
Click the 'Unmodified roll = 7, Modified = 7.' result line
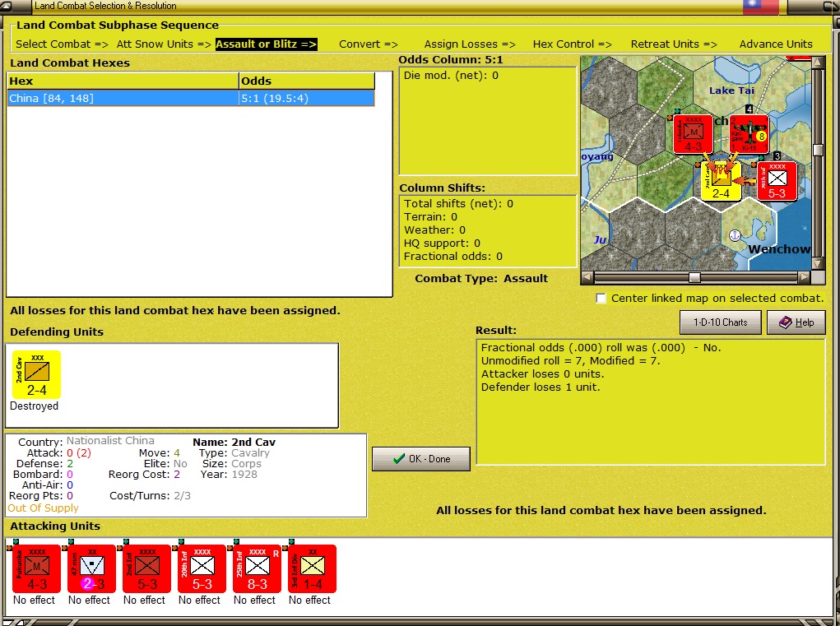(570, 361)
